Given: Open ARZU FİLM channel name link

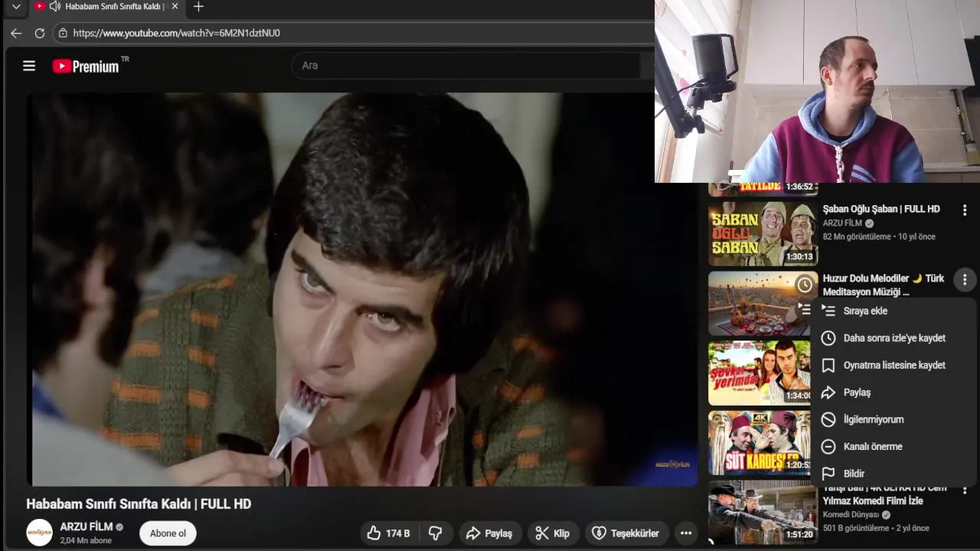Looking at the screenshot, I should 87,527.
